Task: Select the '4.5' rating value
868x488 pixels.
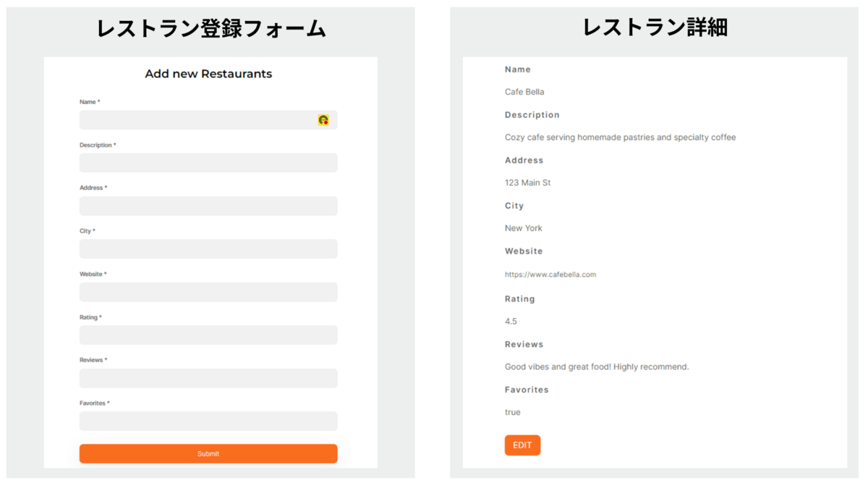Action: click(511, 322)
